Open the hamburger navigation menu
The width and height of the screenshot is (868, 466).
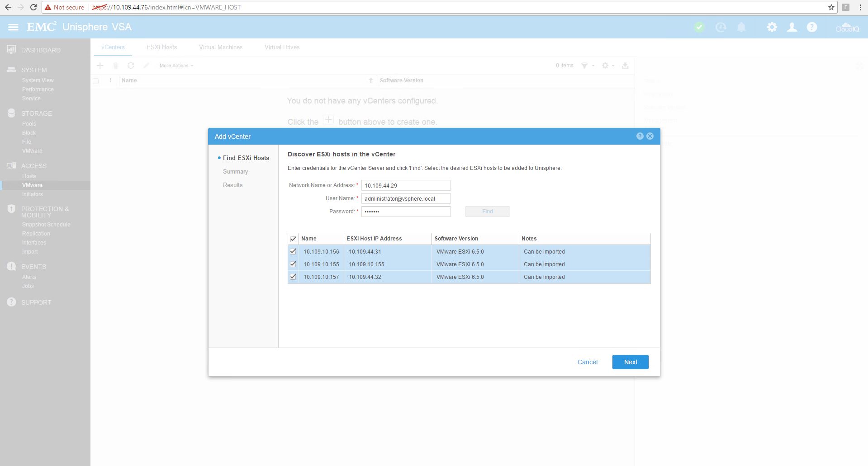click(x=13, y=27)
